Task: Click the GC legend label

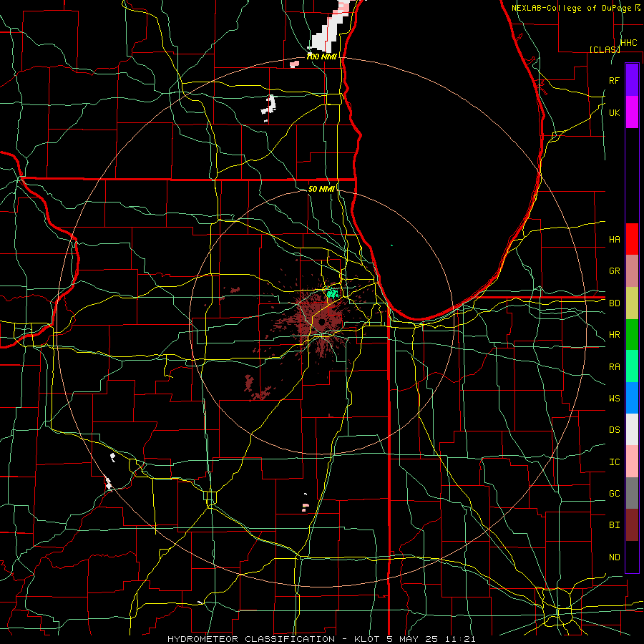Action: coord(615,494)
